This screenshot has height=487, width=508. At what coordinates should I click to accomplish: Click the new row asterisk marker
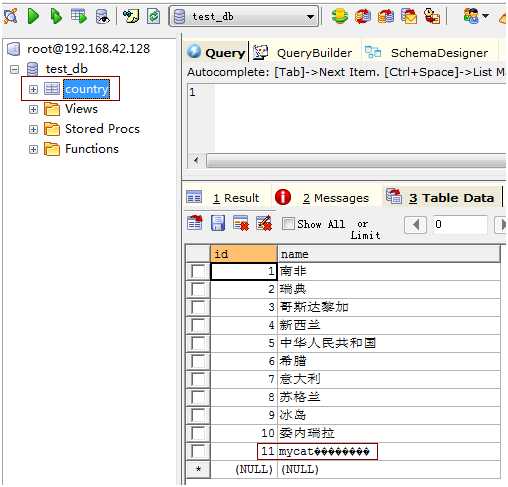coord(198,469)
